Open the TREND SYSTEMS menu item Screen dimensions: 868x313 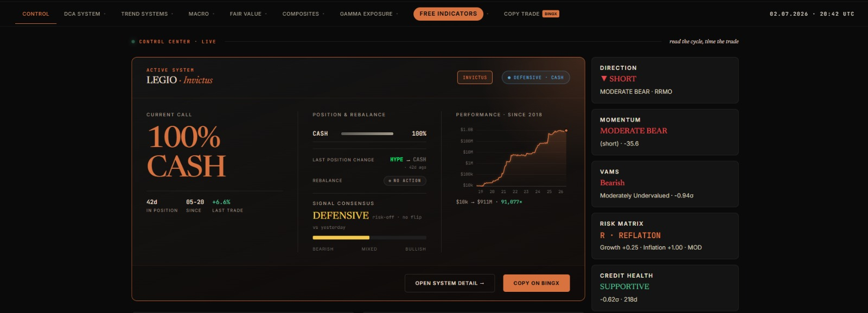[x=144, y=14]
